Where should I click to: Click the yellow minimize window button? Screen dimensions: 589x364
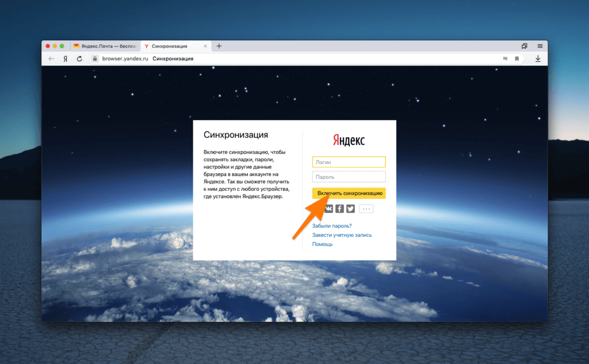pyautogui.click(x=55, y=46)
